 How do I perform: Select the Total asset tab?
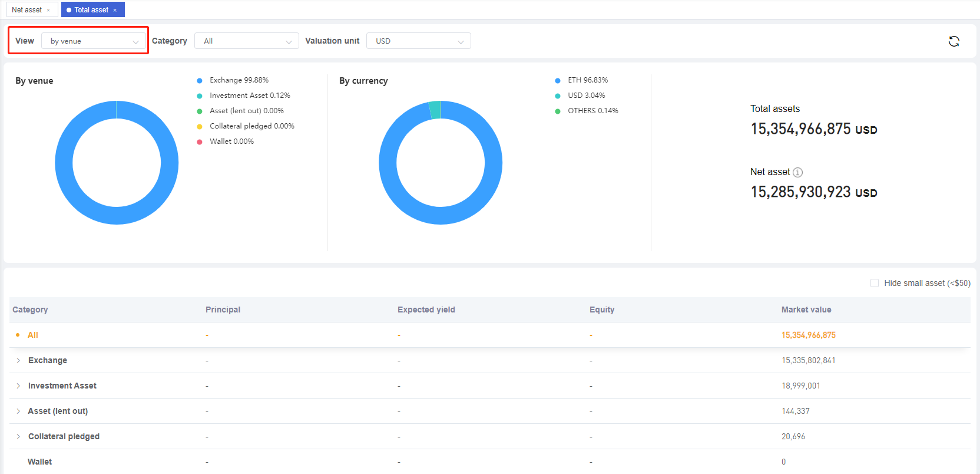[x=91, y=10]
